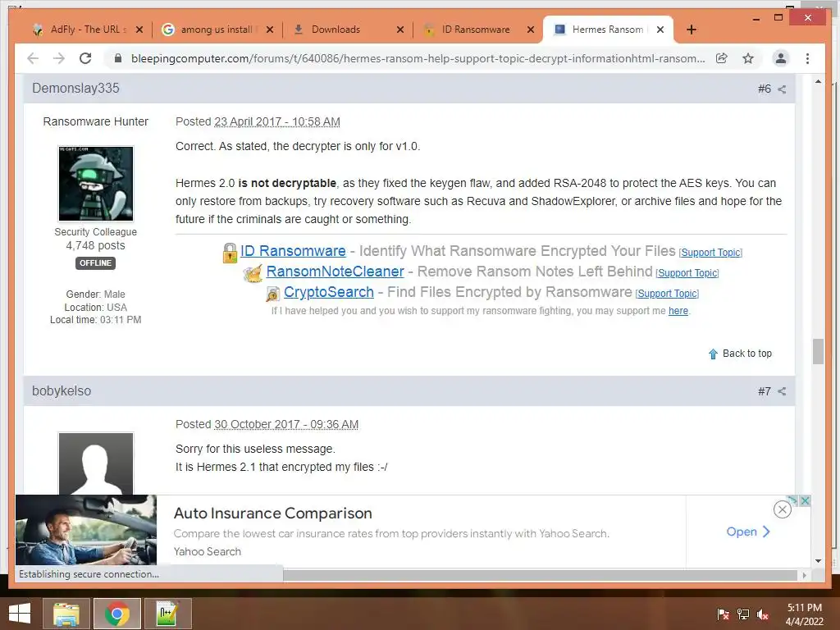Screen dimensions: 840x630
Task: Click 23 April 2017 post date
Action: [277, 121]
